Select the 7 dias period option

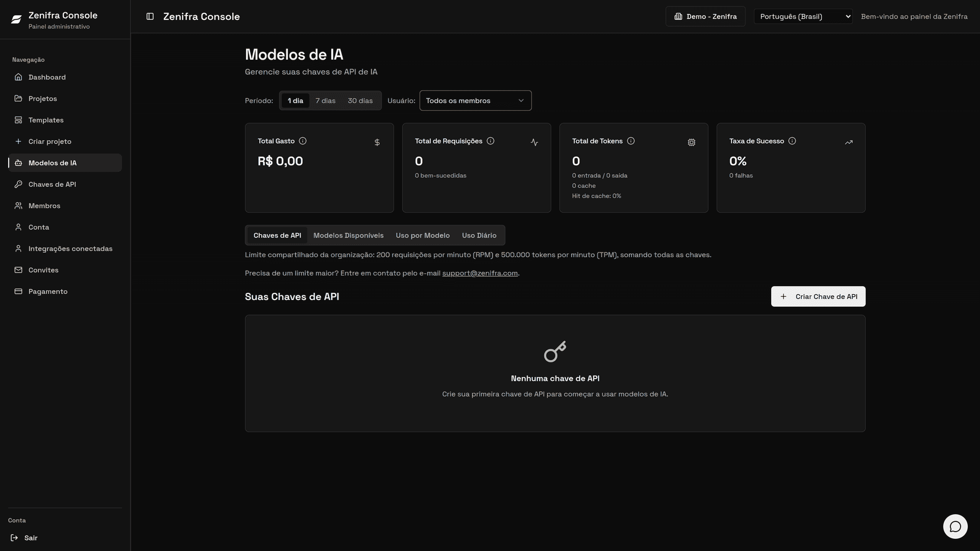tap(326, 101)
